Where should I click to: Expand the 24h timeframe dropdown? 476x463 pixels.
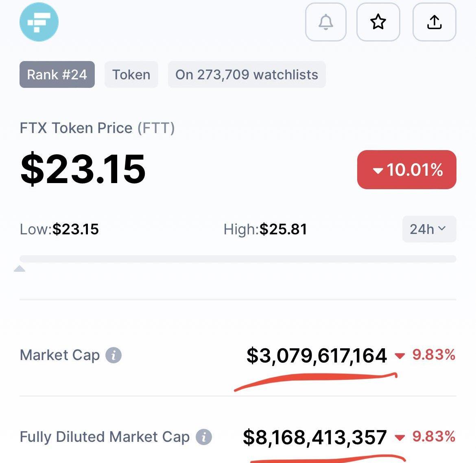click(429, 229)
